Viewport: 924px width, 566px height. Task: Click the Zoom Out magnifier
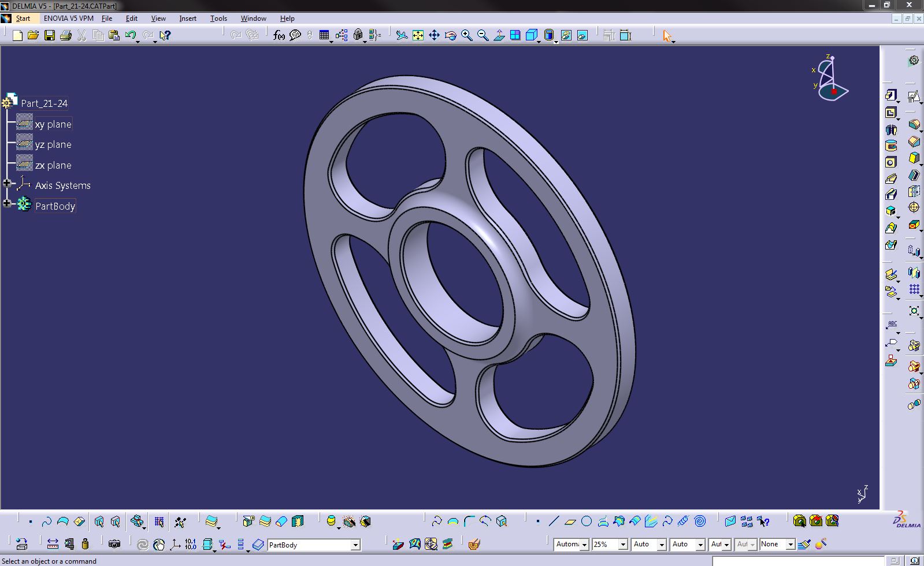point(483,35)
